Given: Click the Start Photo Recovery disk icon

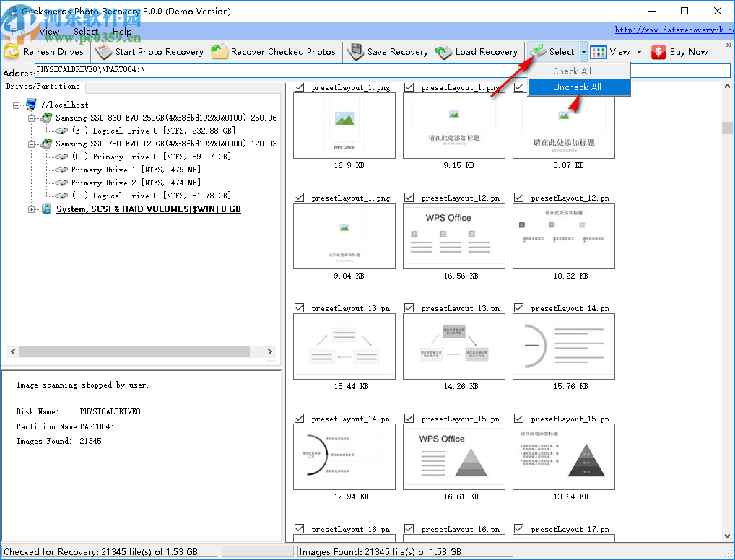Looking at the screenshot, I should (x=103, y=51).
